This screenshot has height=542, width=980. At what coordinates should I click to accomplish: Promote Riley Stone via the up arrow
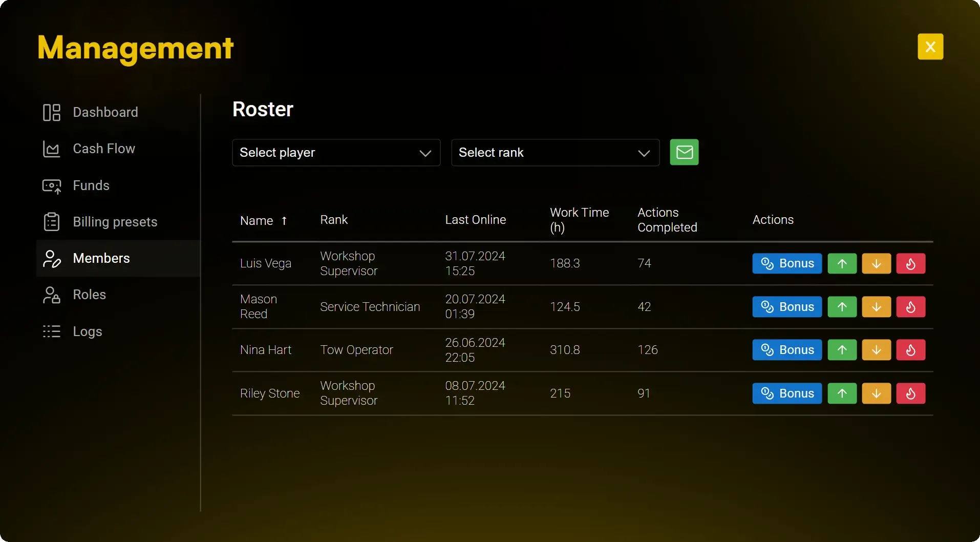coord(841,393)
